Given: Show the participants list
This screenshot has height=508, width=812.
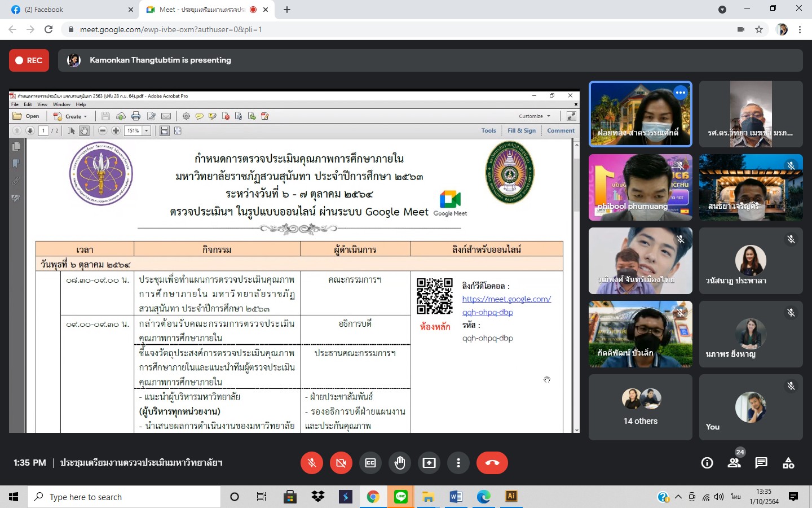Looking at the screenshot, I should 734,463.
